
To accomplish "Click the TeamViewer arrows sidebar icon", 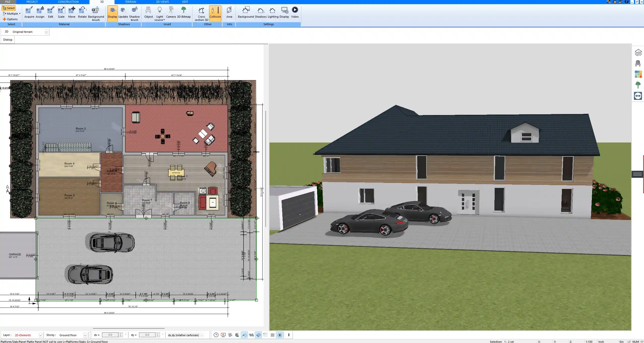I will pyautogui.click(x=638, y=96).
